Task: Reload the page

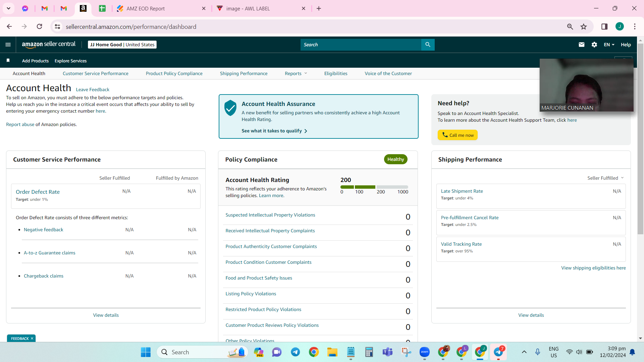Action: click(40, 27)
